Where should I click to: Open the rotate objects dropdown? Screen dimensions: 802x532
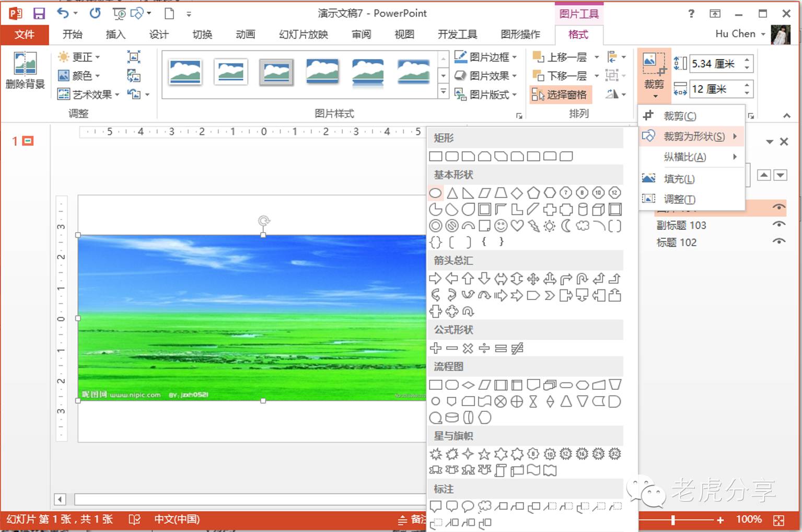pos(617,95)
